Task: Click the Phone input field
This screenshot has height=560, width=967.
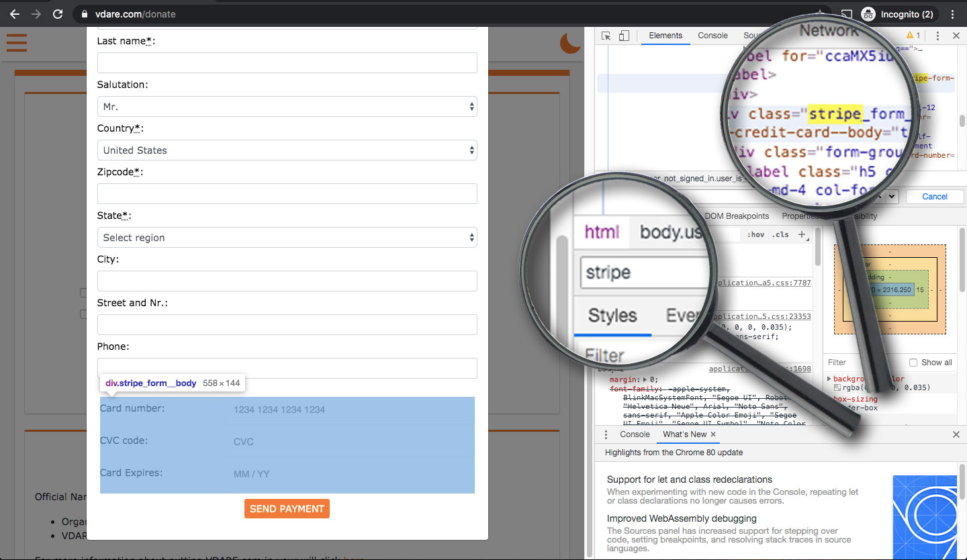Action: (x=287, y=369)
